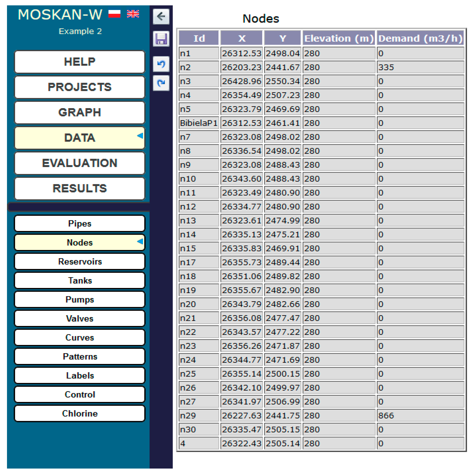Open the PROJECTS section
Image resolution: width=473 pixels, height=476 pixels.
(x=80, y=87)
